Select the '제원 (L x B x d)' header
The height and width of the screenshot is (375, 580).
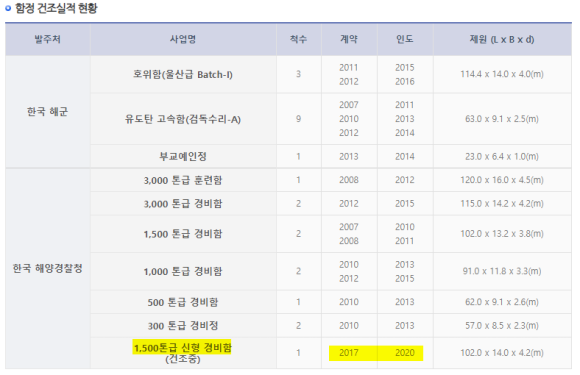coord(502,39)
